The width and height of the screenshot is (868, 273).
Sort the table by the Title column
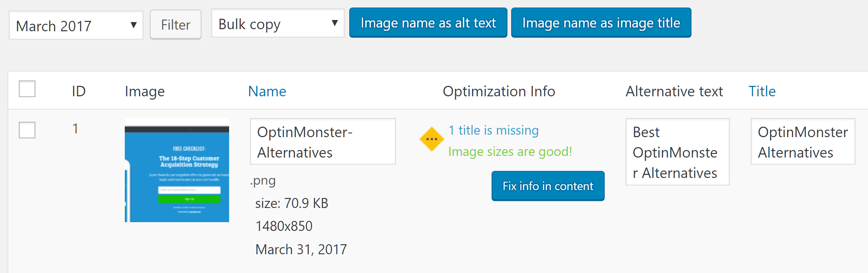[762, 91]
